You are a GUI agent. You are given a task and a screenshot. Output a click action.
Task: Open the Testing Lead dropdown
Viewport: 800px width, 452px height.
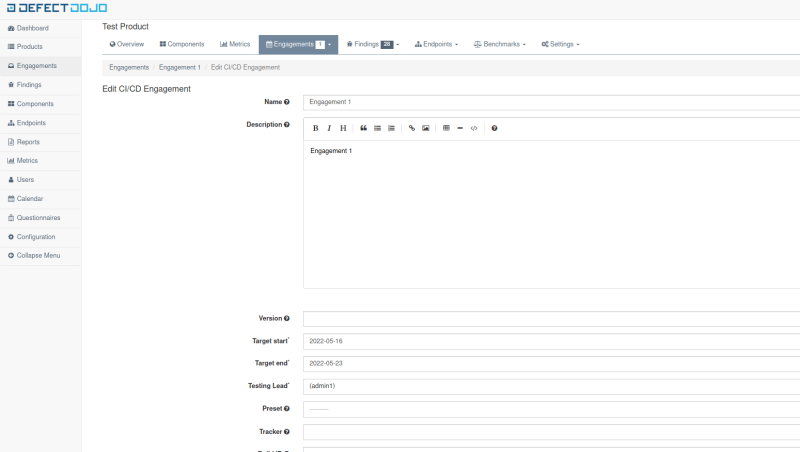coord(552,386)
